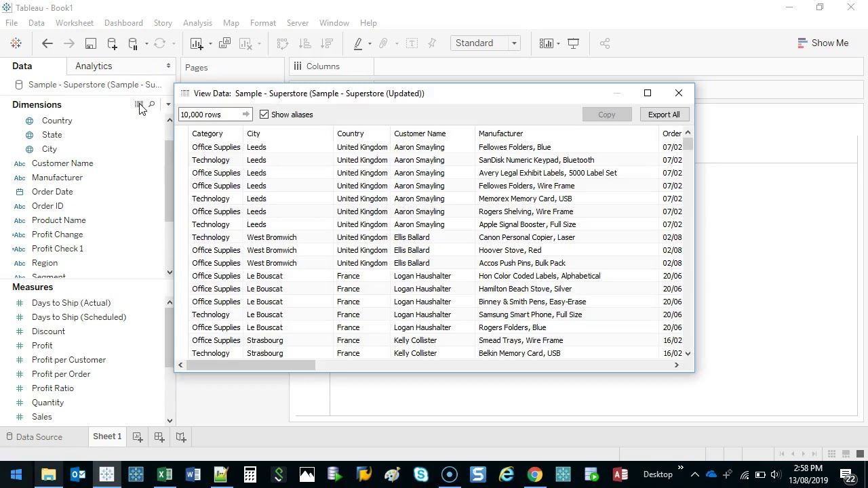The width and height of the screenshot is (868, 488).
Task: Click the New Dashboard tab icon at bottom
Action: pyautogui.click(x=159, y=437)
